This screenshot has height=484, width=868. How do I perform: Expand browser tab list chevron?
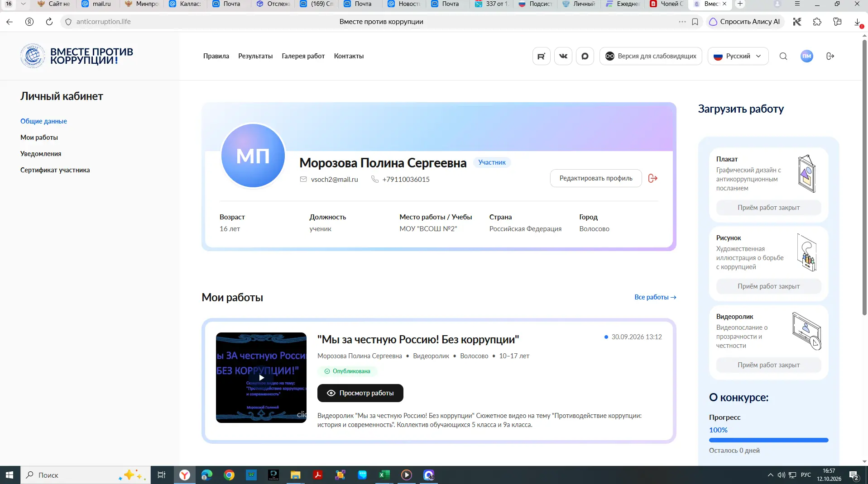(23, 4)
